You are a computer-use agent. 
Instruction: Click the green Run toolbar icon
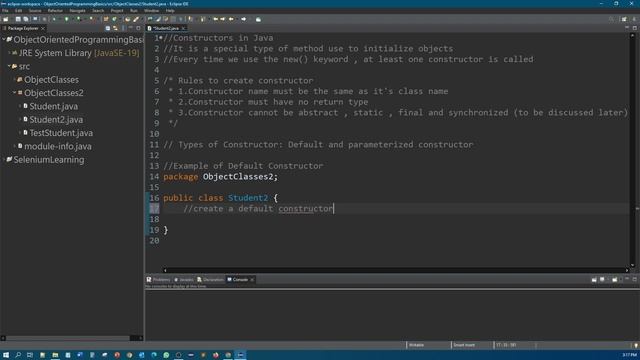click(67, 19)
